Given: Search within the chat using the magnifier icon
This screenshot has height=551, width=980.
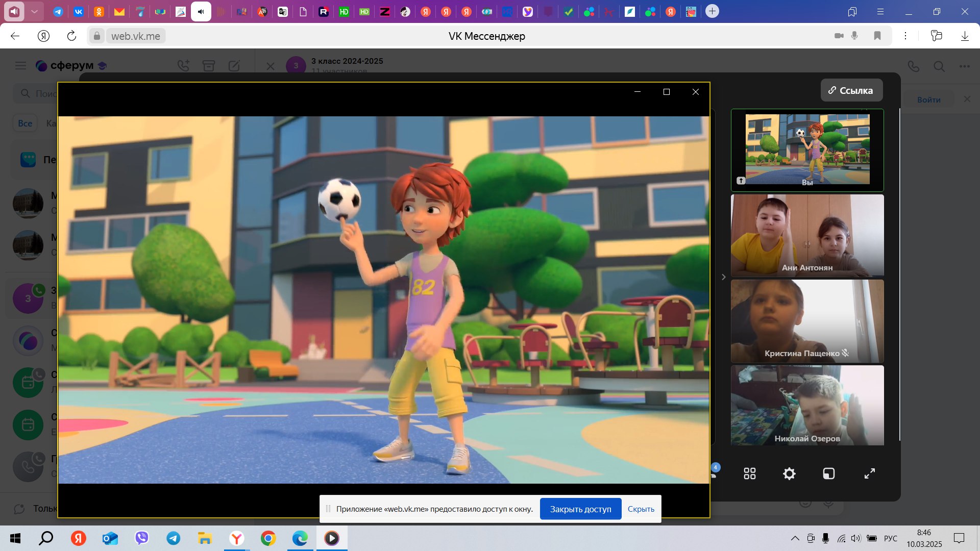Looking at the screenshot, I should 939,66.
